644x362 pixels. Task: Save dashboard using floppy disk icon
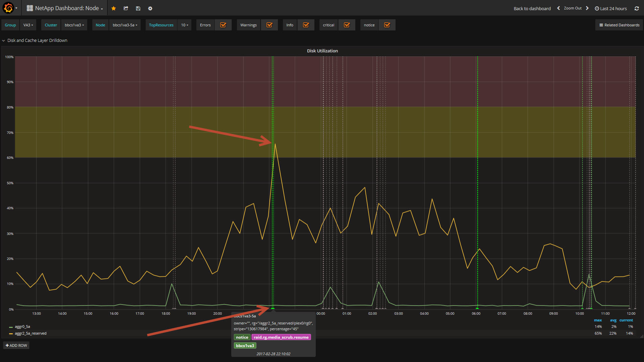pyautogui.click(x=138, y=8)
